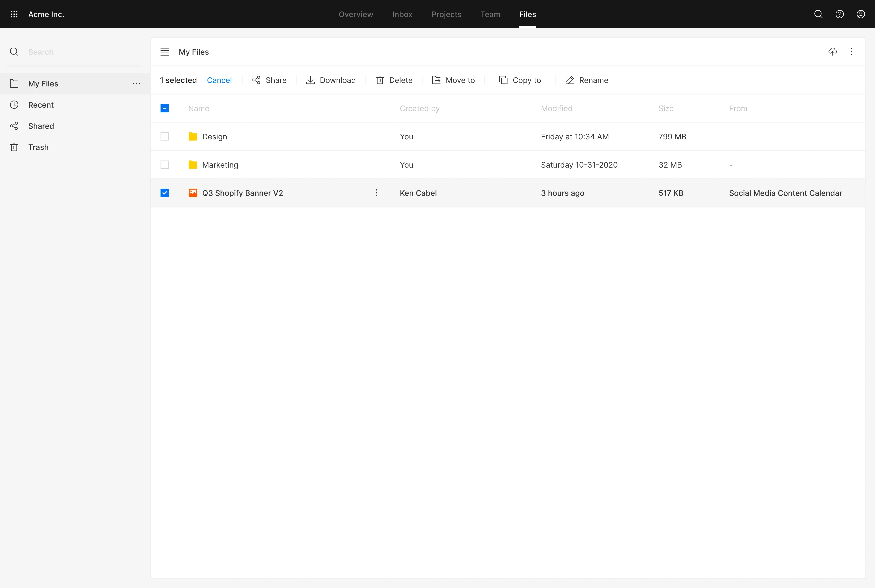Image resolution: width=875 pixels, height=588 pixels.
Task: Click the Cancel selection link
Action: point(219,80)
